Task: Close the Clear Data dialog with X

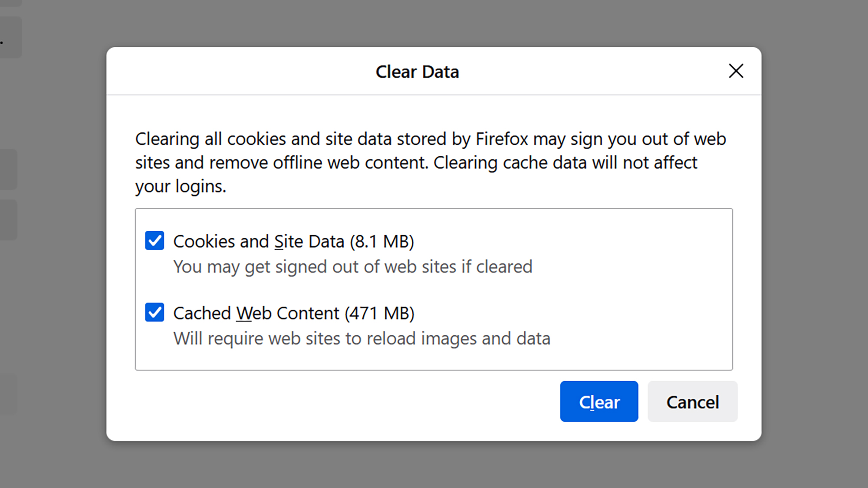Action: [x=736, y=71]
